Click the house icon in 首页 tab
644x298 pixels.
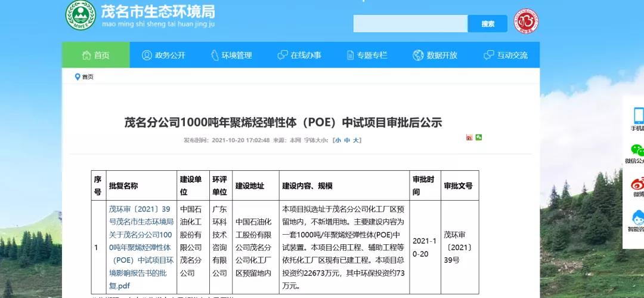tap(86, 55)
